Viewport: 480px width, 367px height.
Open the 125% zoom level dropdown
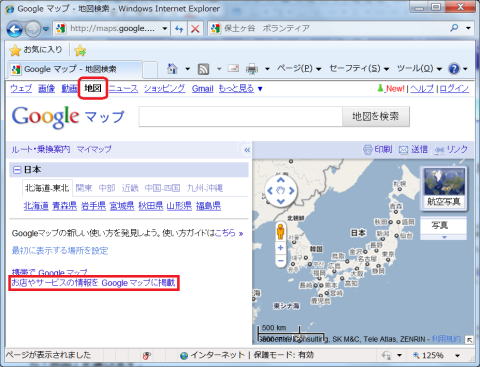point(458,356)
